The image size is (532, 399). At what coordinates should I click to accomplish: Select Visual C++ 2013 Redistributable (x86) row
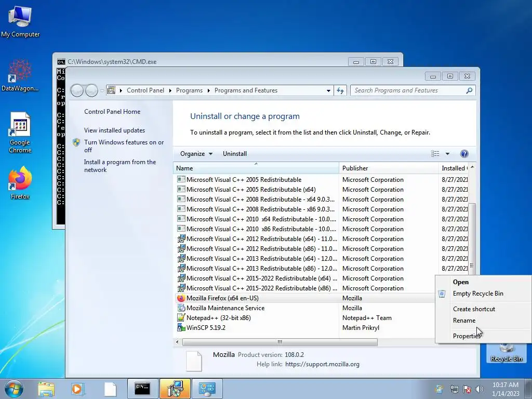257,269
